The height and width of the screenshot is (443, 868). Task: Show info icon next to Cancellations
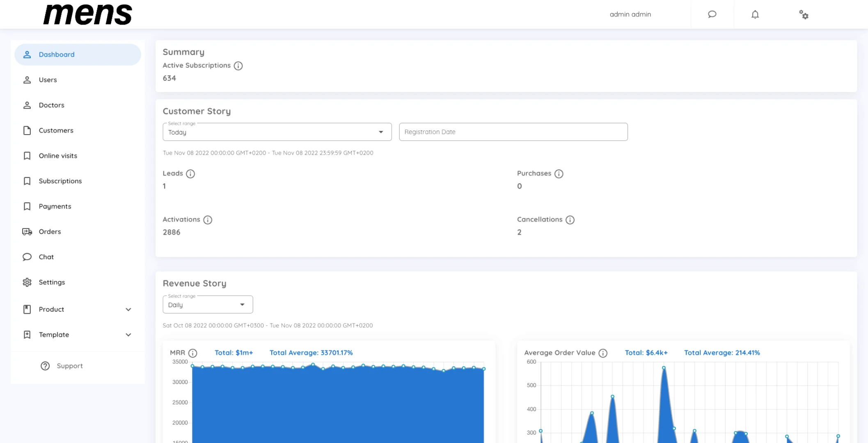570,220
